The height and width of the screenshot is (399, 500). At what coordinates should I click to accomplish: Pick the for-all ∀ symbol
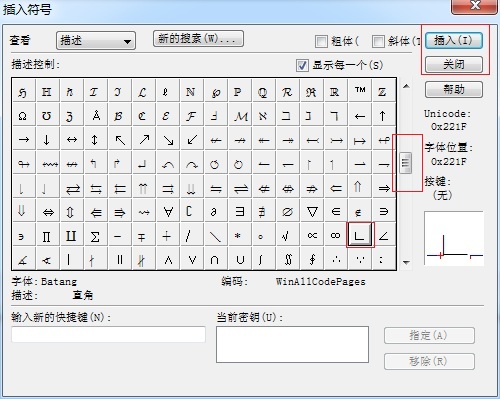168,211
